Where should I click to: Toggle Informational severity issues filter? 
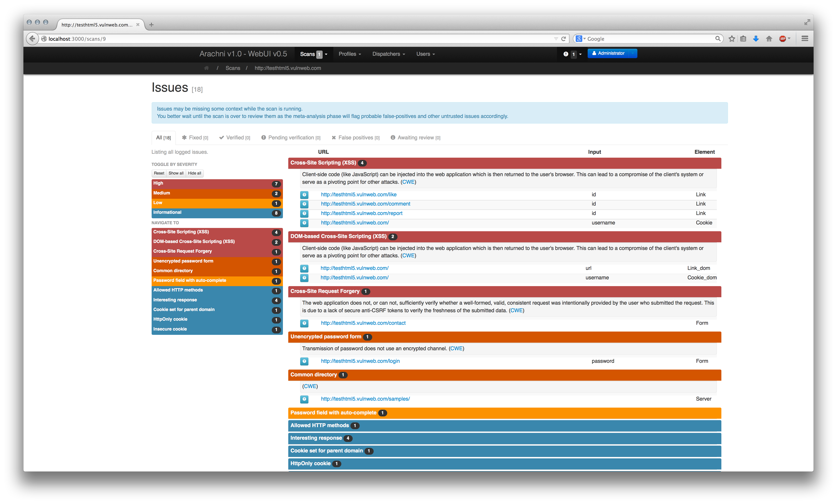217,213
